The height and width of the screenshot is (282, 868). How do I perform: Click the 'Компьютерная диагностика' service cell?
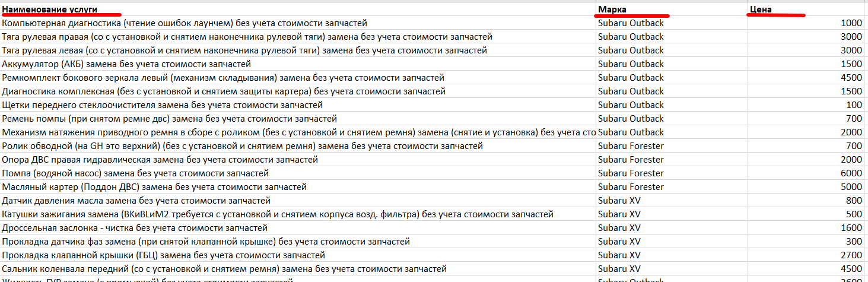[x=185, y=23]
